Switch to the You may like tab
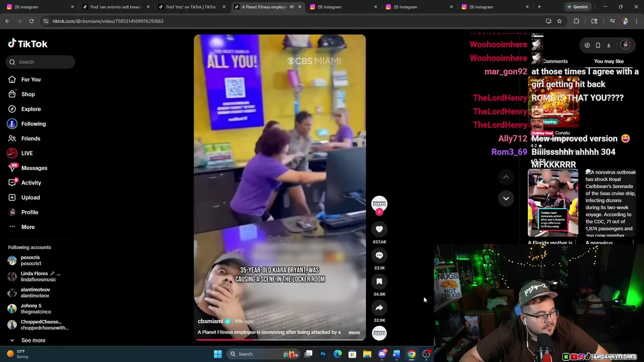 (609, 61)
